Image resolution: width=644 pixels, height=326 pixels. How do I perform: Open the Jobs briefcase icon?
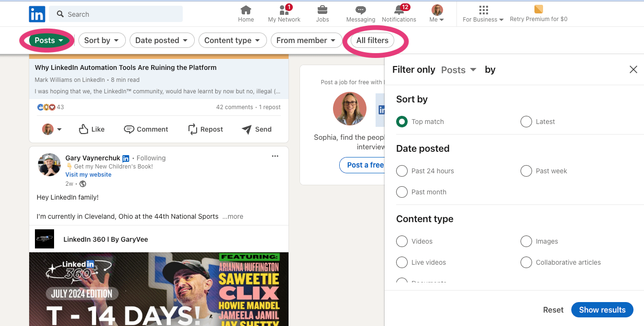tap(322, 10)
